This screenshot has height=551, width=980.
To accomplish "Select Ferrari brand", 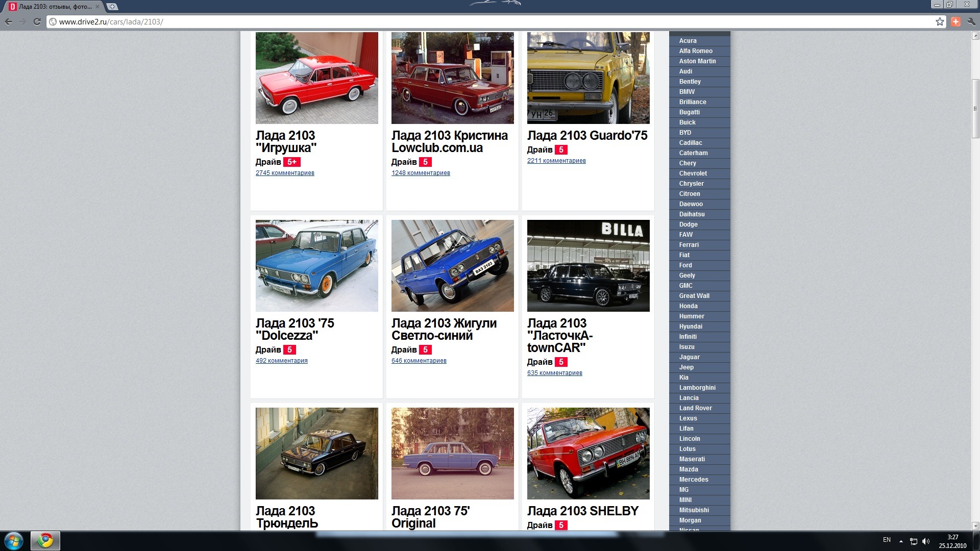I will (x=700, y=245).
